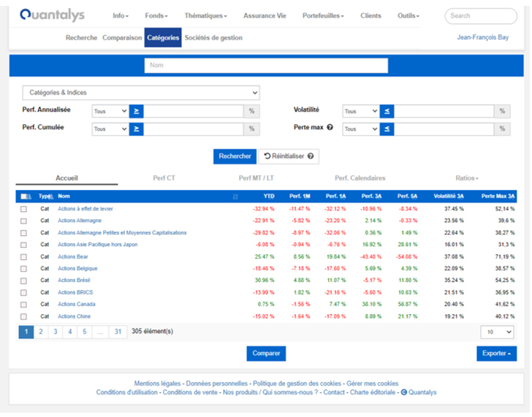The width and height of the screenshot is (532, 417).
Task: Open the Fonds menu
Action: (x=156, y=15)
